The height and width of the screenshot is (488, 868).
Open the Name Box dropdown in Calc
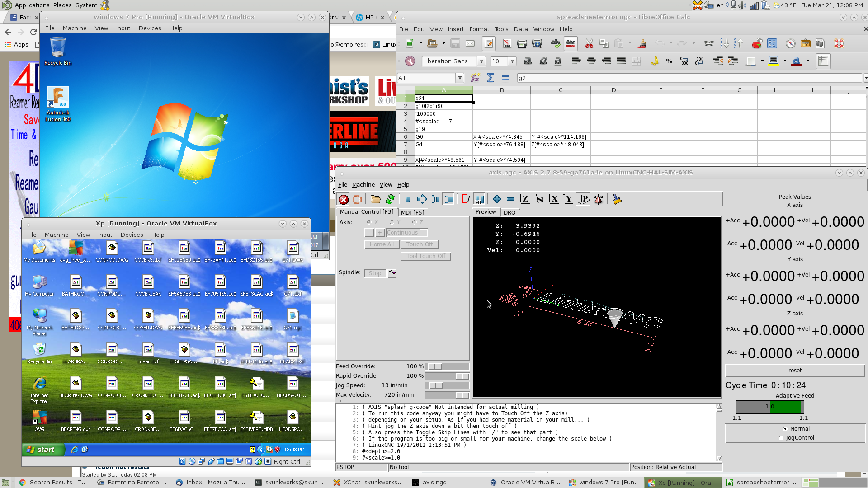(460, 78)
